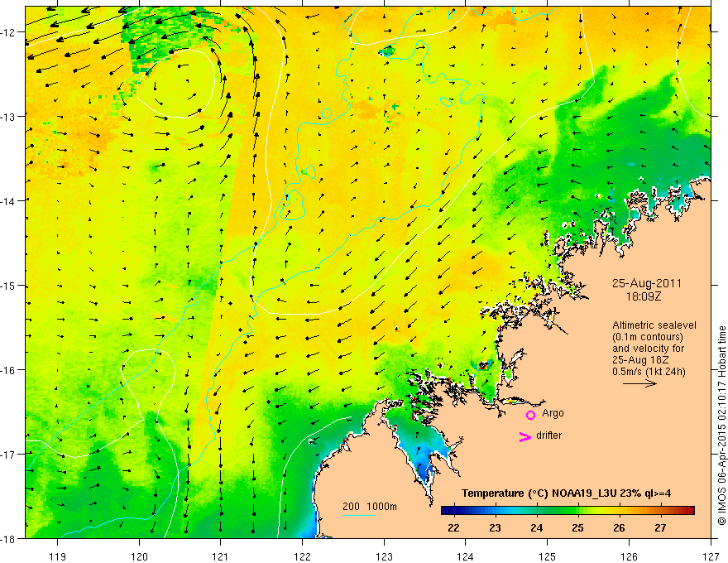The width and height of the screenshot is (728, 563).
Task: Click the "Altimetric sealevel" text line
Action: [x=654, y=325]
